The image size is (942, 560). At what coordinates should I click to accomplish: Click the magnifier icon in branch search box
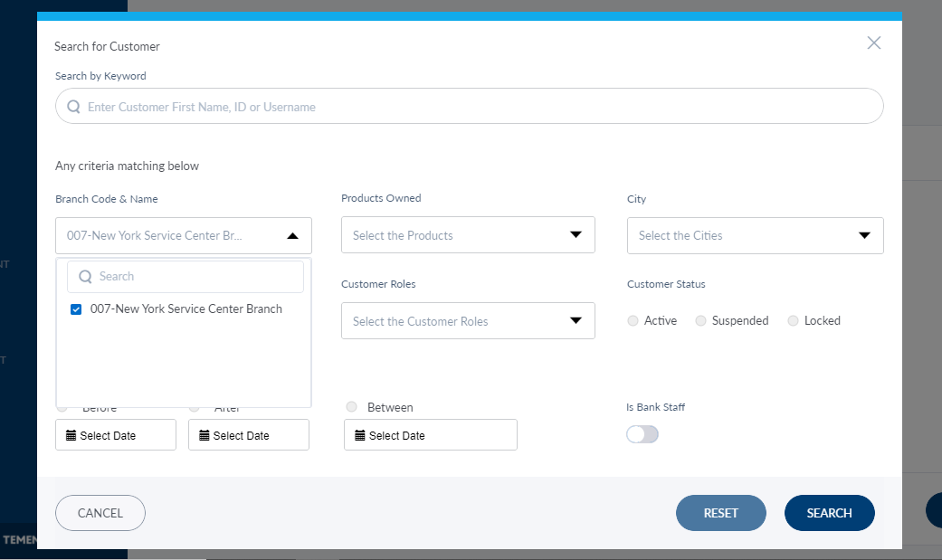[86, 277]
